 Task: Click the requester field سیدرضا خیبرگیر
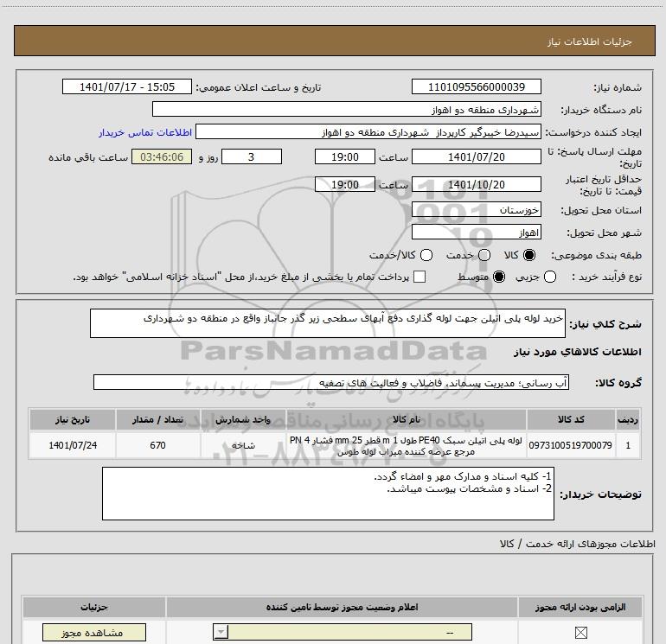pyautogui.click(x=368, y=132)
